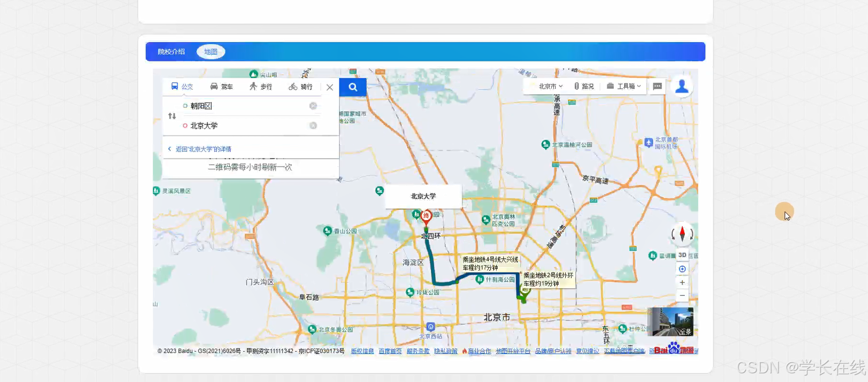The height and width of the screenshot is (382, 868).
Task: Click the 灵溪风景区 scenic icon
Action: [x=156, y=191]
